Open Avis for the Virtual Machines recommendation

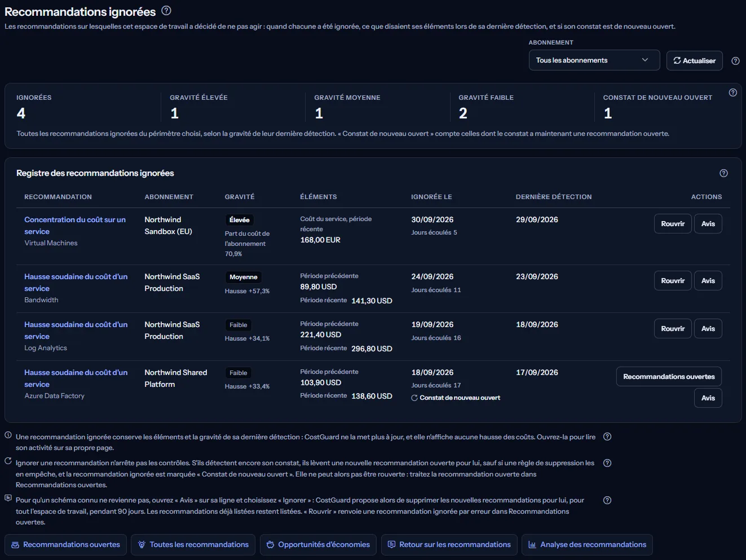pyautogui.click(x=708, y=224)
